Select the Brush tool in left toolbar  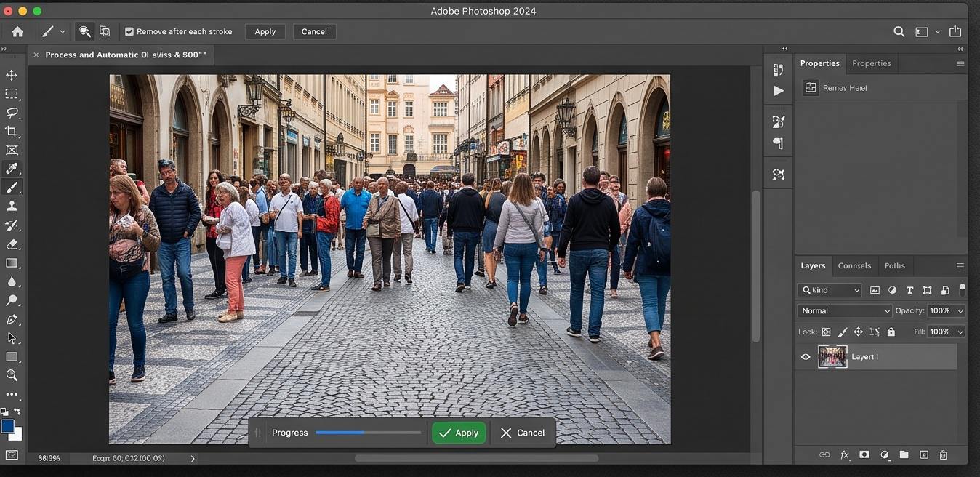pos(12,188)
